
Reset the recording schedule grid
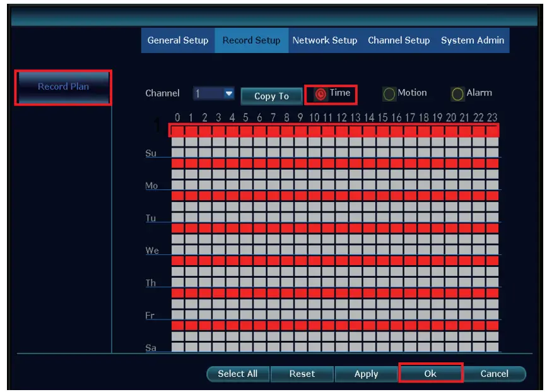[x=302, y=373]
